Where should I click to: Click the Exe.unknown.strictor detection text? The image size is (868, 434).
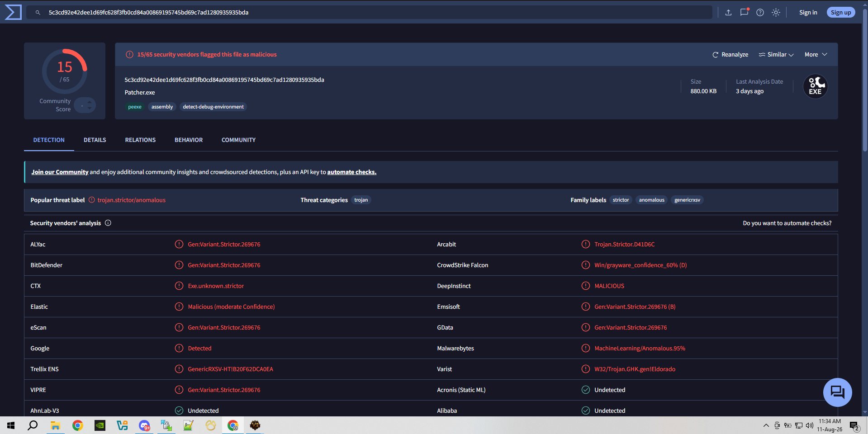click(216, 286)
